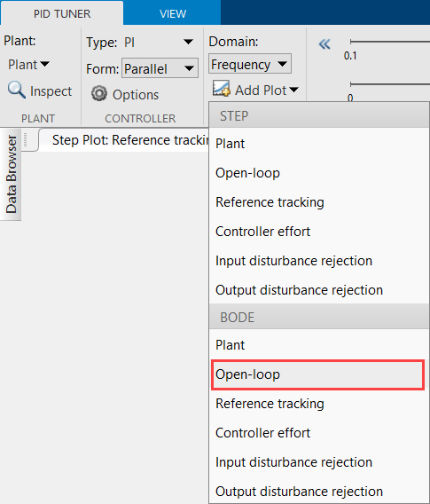Collapse panel with double-chevron arrows icon
The image size is (430, 504).
point(324,44)
